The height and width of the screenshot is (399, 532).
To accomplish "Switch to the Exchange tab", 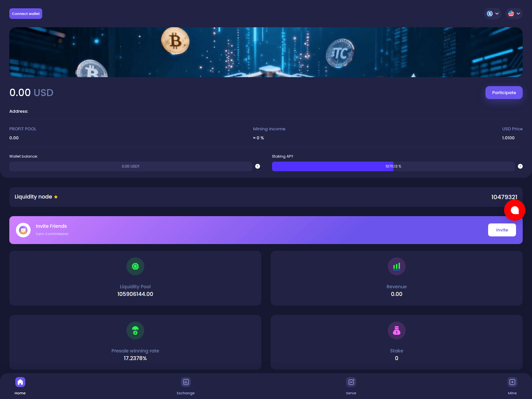I will coord(186,386).
